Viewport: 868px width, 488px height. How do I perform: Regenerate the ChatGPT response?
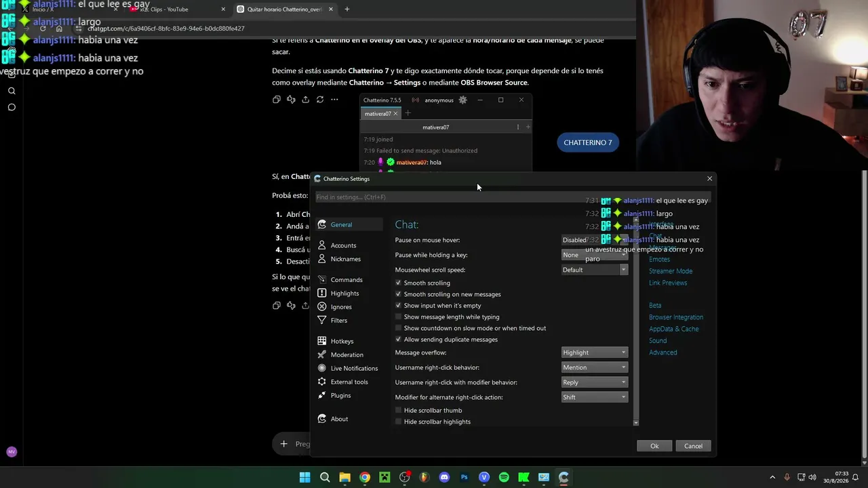click(x=320, y=100)
